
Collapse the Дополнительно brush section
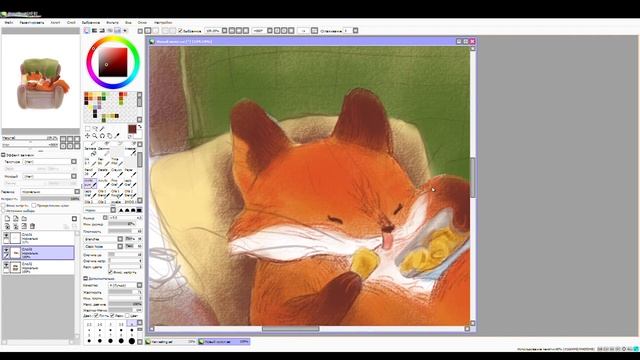tap(85, 278)
